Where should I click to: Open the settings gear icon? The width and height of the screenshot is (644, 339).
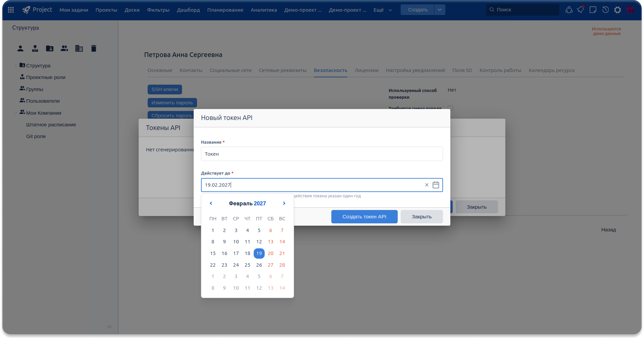[x=617, y=10]
